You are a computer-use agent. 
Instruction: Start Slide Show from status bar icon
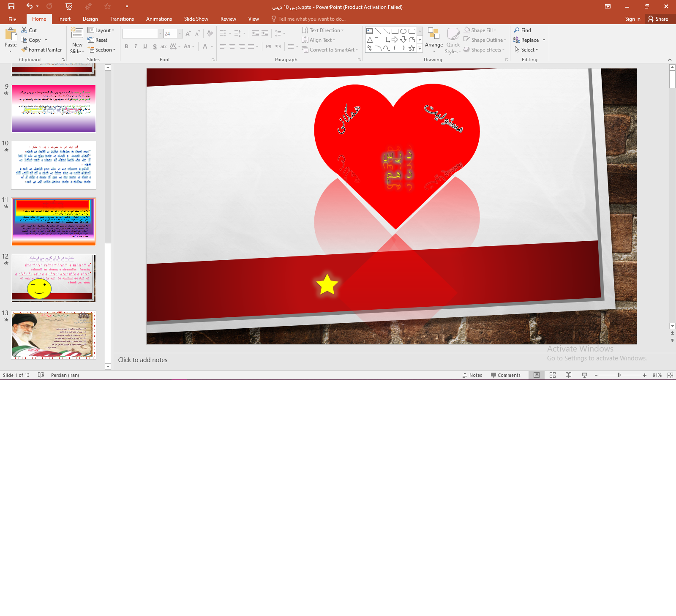[x=585, y=375]
